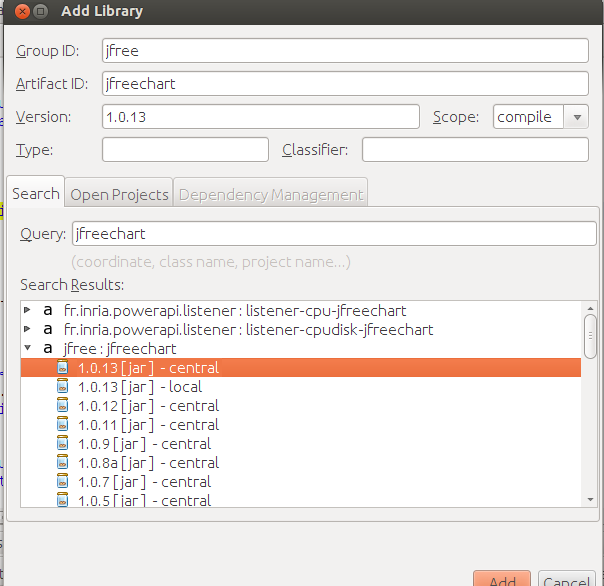
Task: Click into the Query field
Action: tap(334, 234)
